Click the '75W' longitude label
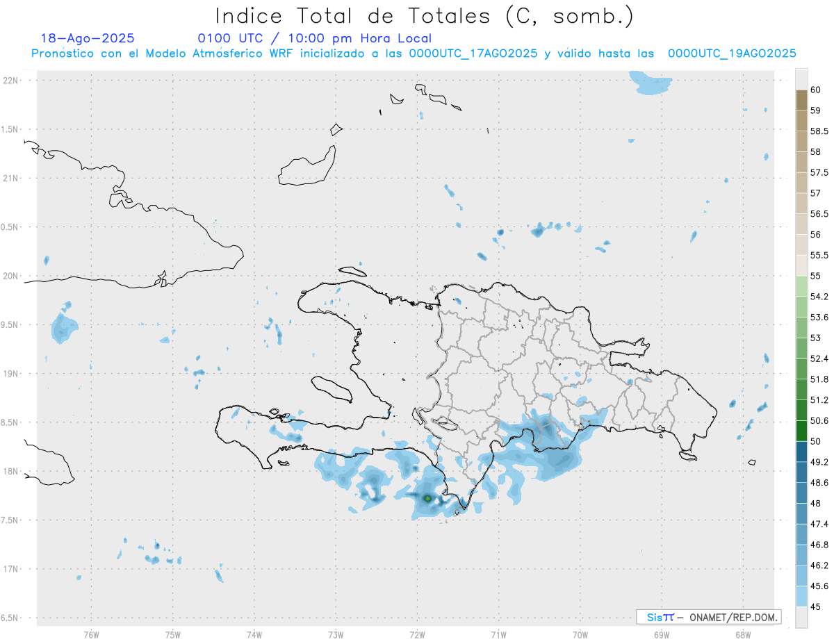This screenshot has height=644, width=834. (x=172, y=635)
